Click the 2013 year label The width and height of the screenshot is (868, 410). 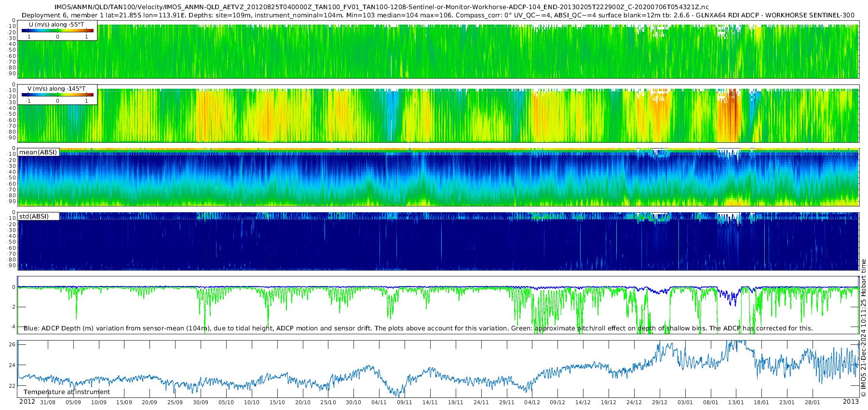[x=851, y=402]
